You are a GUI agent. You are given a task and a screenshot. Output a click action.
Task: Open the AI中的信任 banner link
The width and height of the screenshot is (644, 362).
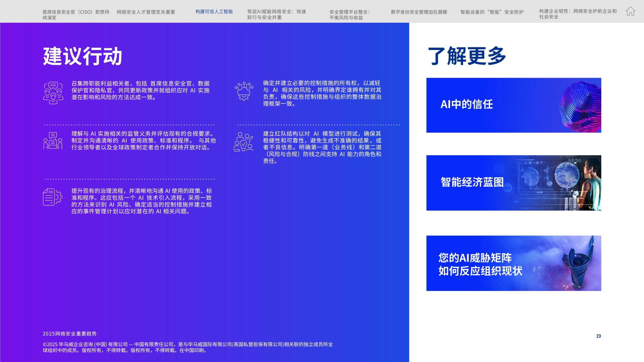coord(467,104)
